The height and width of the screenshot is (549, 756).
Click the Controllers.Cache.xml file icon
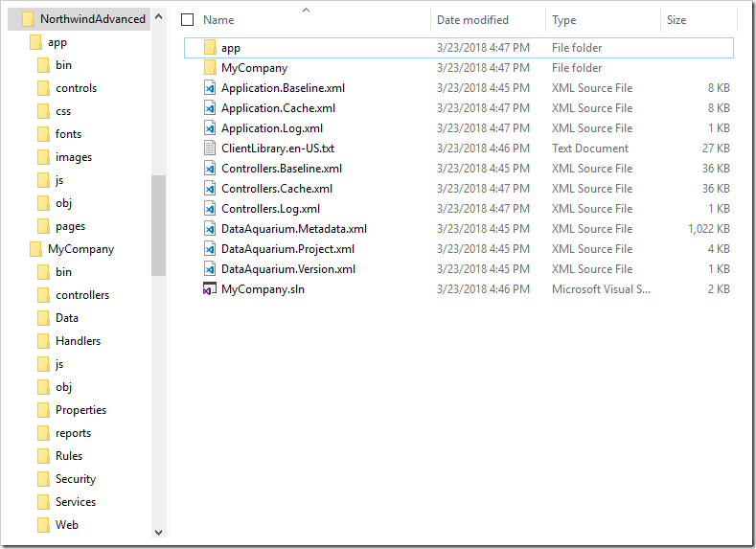coord(210,189)
